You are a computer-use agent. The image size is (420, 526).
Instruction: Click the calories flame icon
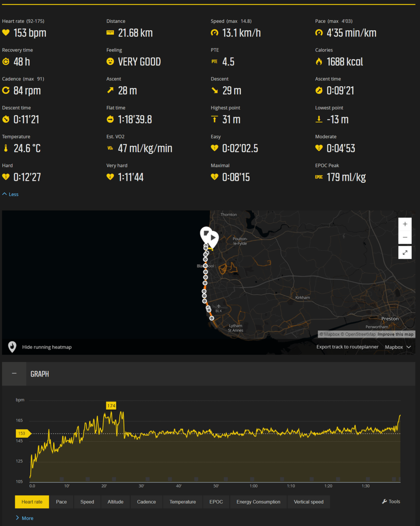pyautogui.click(x=319, y=62)
